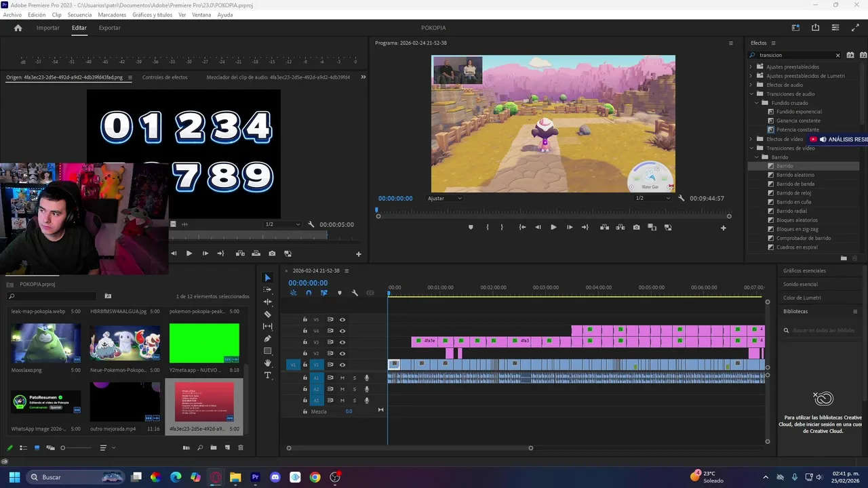Select the Track Select Forward tool
Screen dimensions: 868x488
267,289
